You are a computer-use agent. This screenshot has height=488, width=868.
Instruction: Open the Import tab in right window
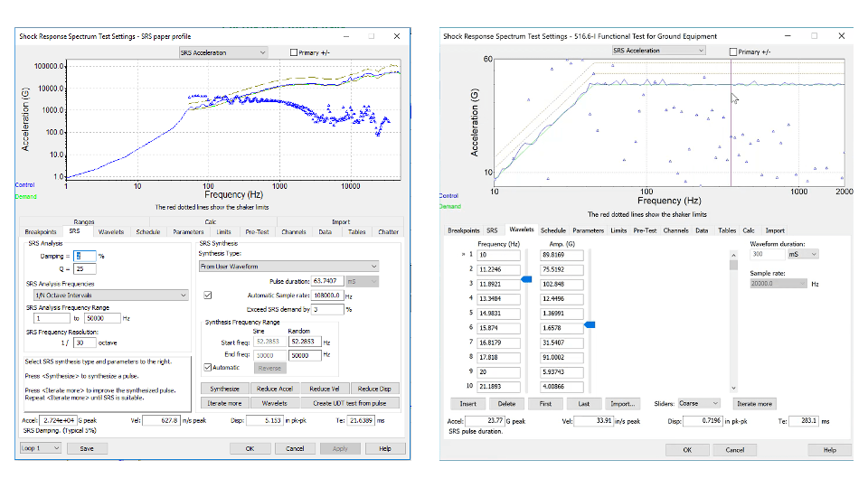(x=775, y=230)
